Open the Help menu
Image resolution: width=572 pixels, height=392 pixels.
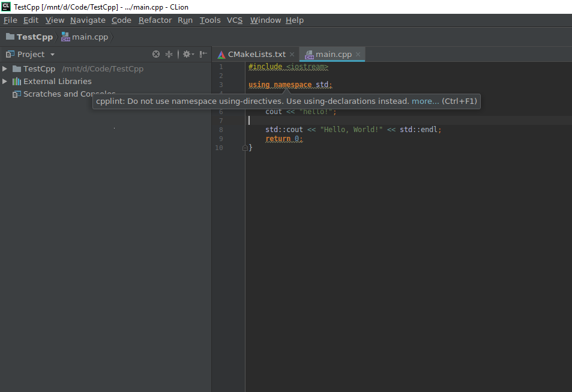294,20
